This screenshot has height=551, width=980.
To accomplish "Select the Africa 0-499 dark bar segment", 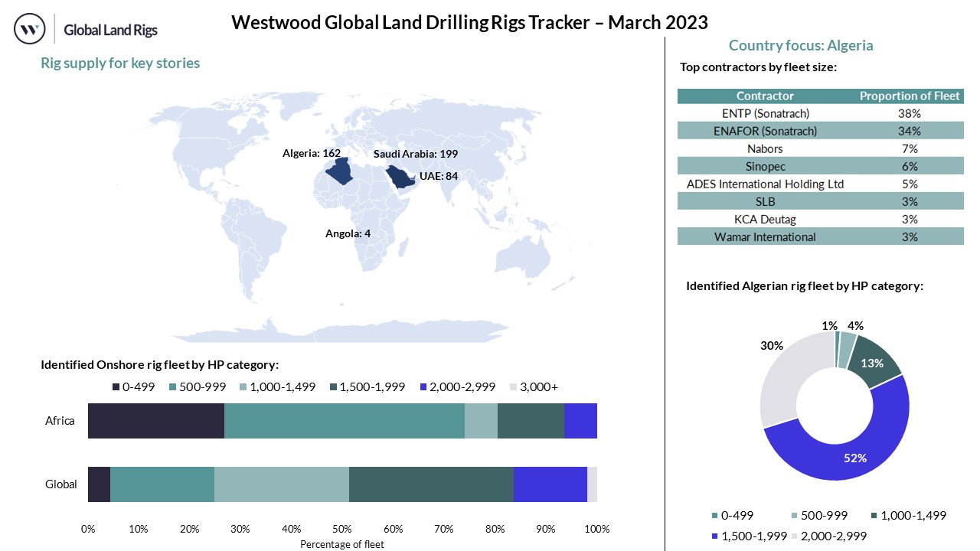I will (x=156, y=421).
